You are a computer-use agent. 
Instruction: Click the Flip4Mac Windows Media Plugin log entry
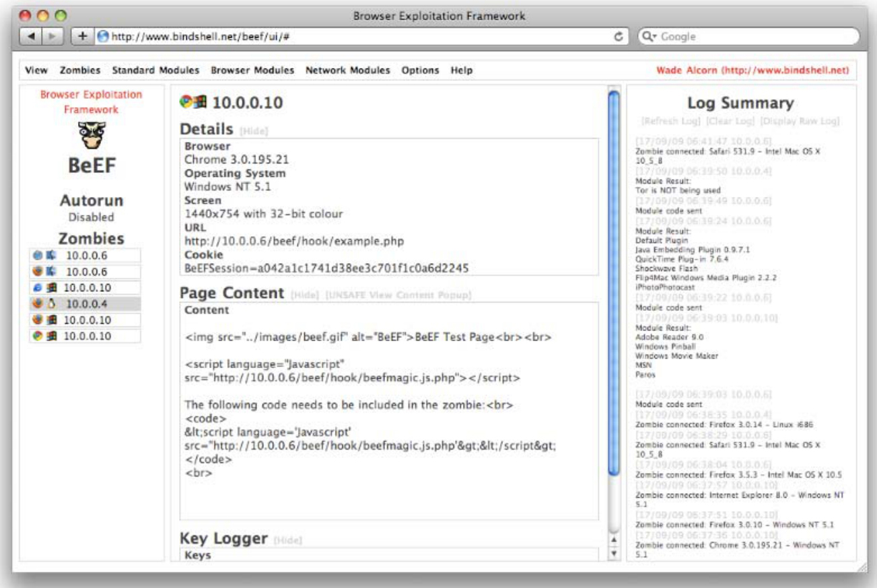pyautogui.click(x=706, y=277)
